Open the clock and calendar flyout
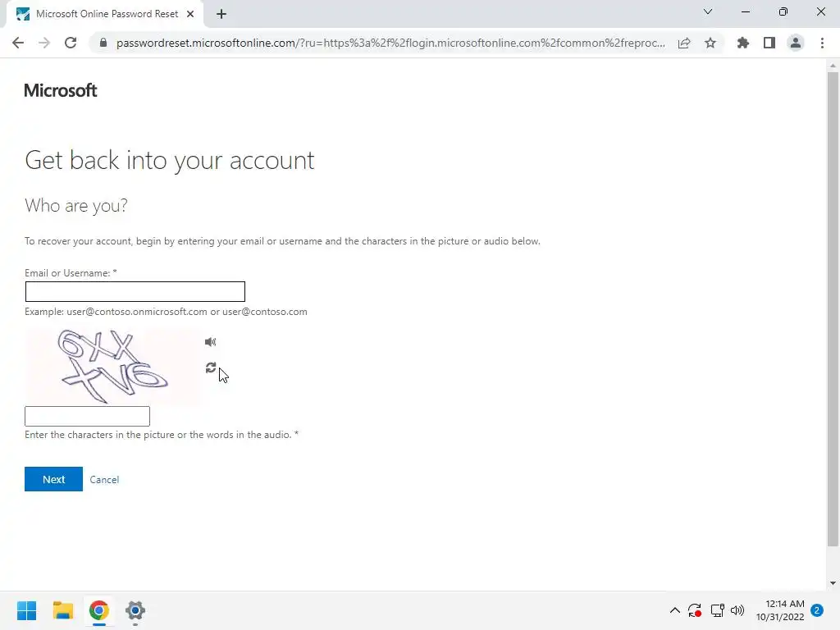This screenshot has height=630, width=840. [780, 610]
